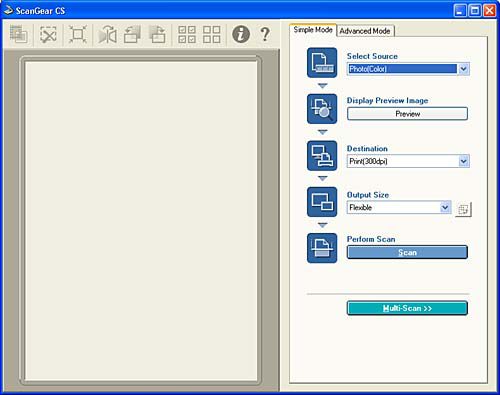Click the Destination step icon
The image size is (500, 395).
[322, 156]
